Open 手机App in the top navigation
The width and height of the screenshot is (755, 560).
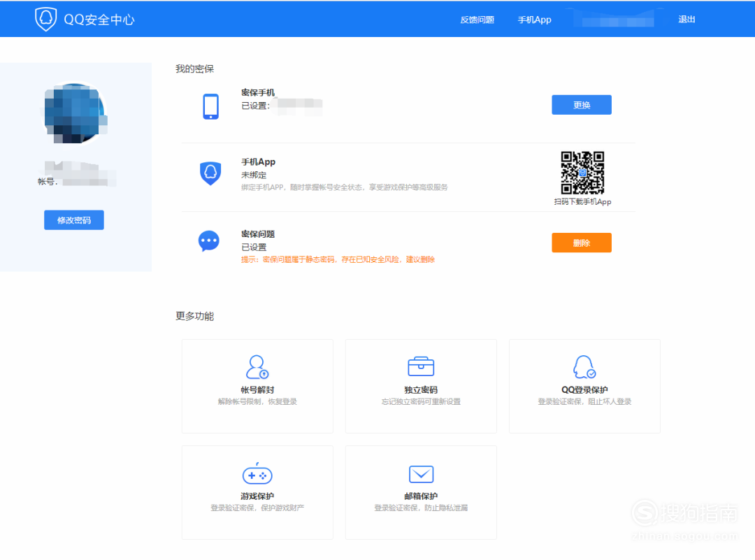click(x=535, y=20)
